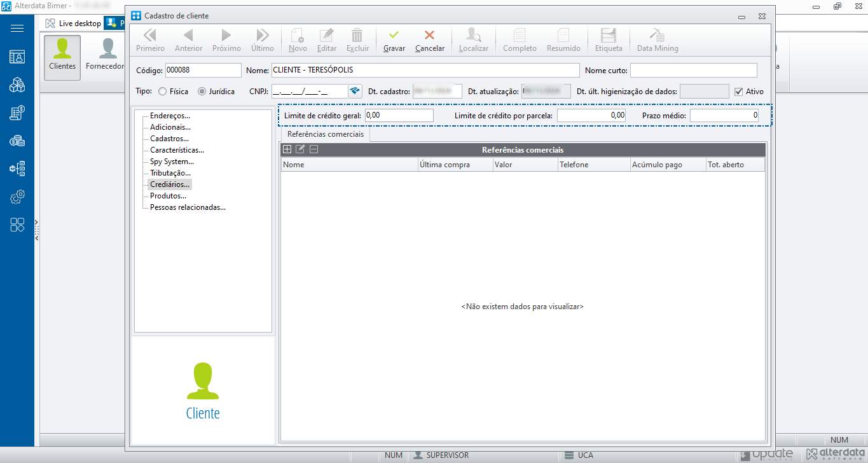Select the Crediários tree item
This screenshot has width=868, height=463.
170,184
